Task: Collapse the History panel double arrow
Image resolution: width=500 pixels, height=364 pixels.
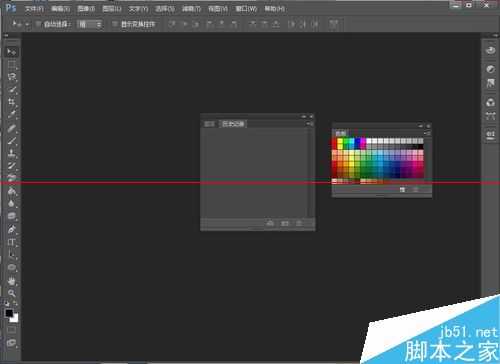Action: 304,116
